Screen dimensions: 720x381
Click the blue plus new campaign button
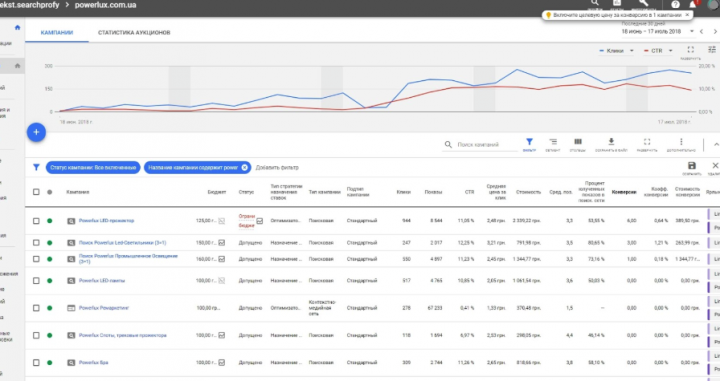click(x=36, y=132)
